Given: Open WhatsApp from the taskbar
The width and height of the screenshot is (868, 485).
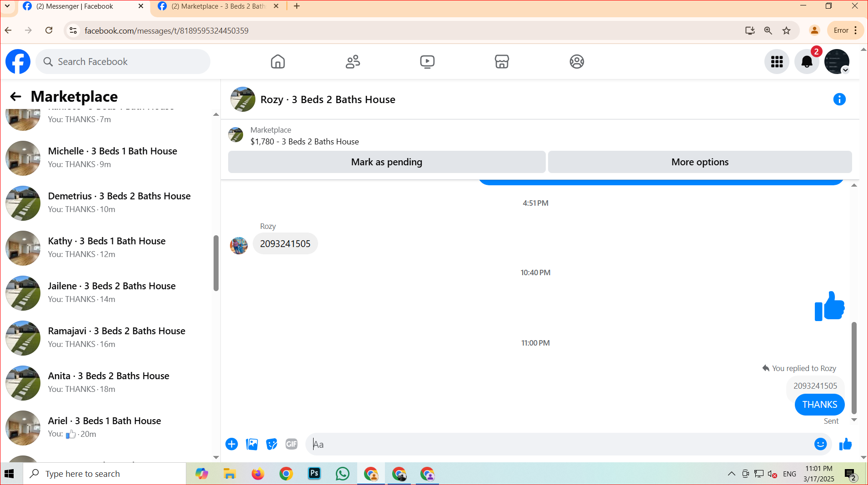Looking at the screenshot, I should [x=343, y=474].
